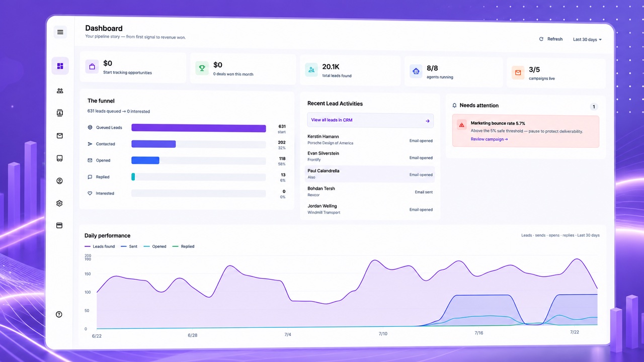Image resolution: width=644 pixels, height=362 pixels.
Task: Open the contact card icon in sidebar
Action: point(60,113)
